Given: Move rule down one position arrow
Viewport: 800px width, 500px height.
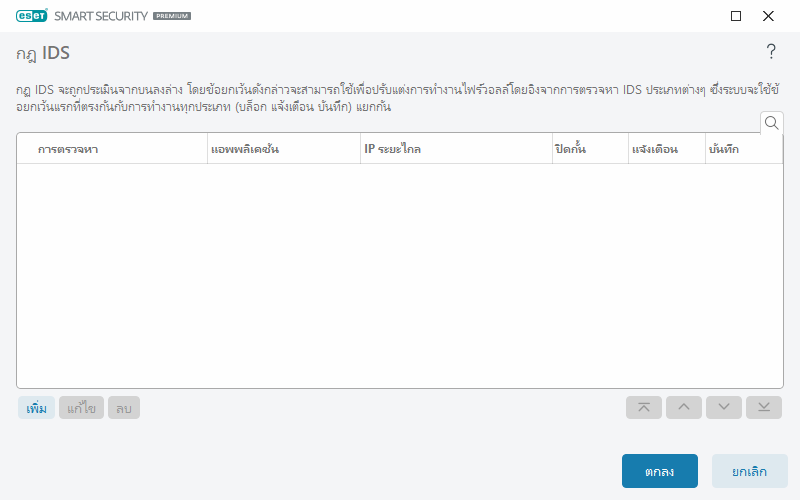Looking at the screenshot, I should point(723,407).
